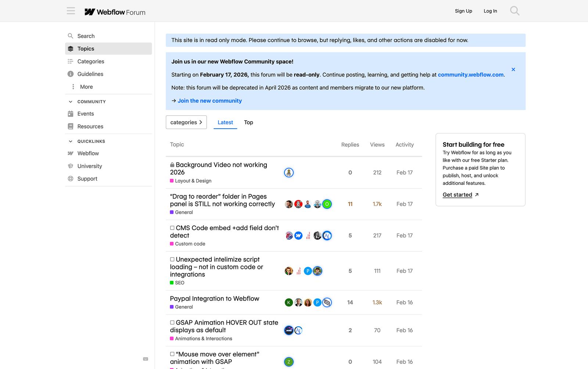Open the Webflow quicklink

108,153
